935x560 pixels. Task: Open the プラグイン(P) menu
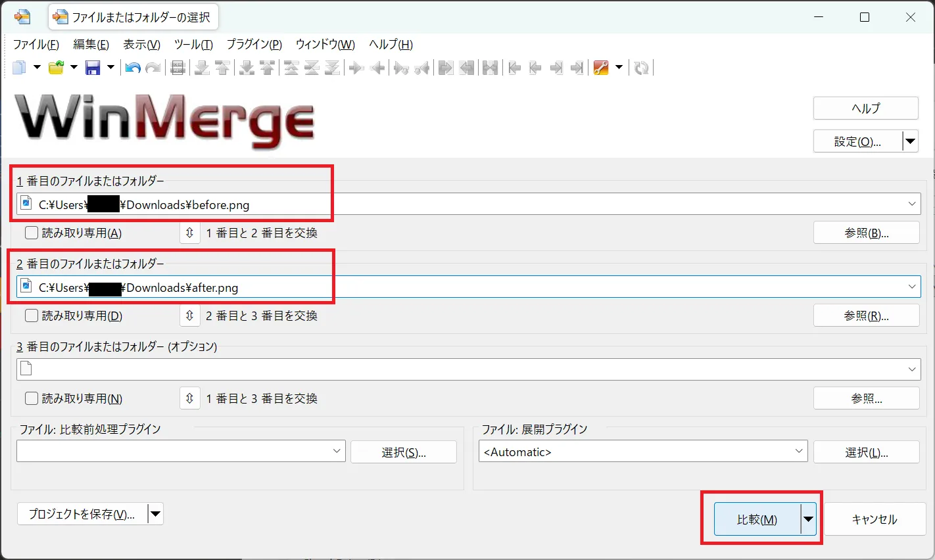(254, 44)
